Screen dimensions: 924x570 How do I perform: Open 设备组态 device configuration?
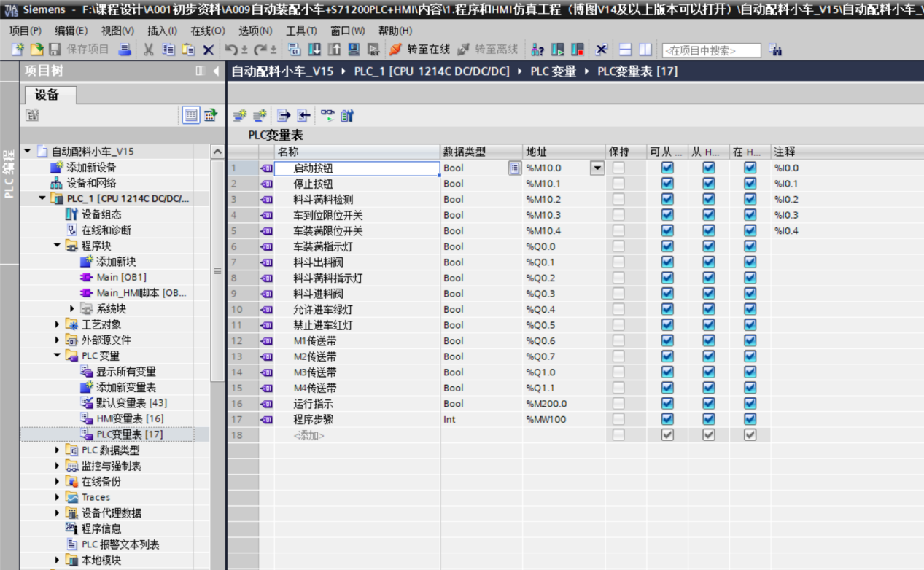101,214
